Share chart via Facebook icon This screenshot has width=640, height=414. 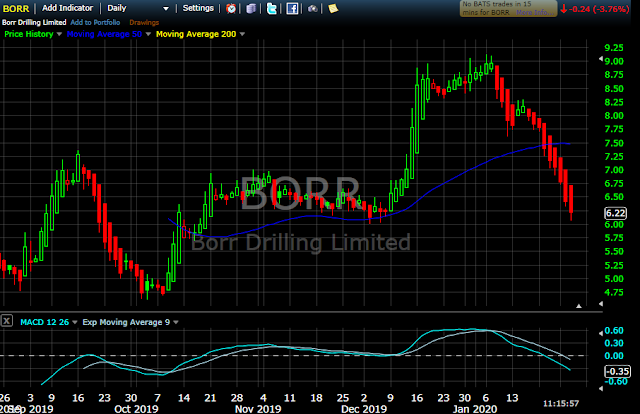[x=292, y=9]
